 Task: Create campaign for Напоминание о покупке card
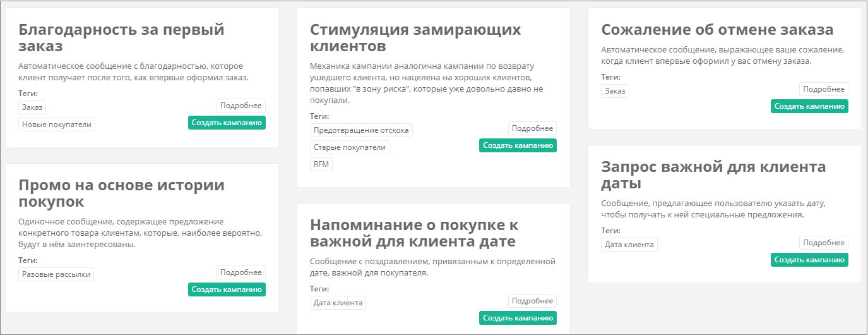518,318
